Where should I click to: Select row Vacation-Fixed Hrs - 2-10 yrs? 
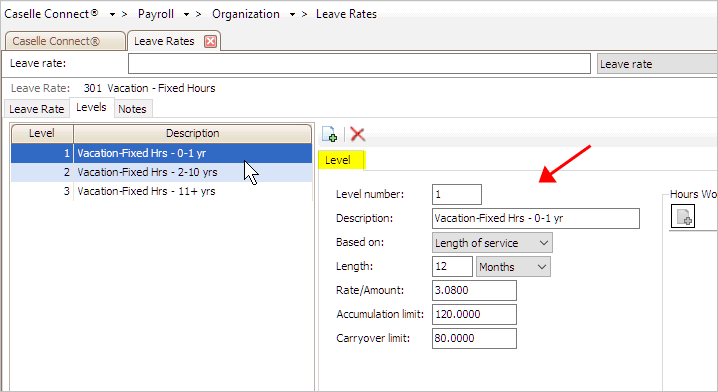(161, 172)
